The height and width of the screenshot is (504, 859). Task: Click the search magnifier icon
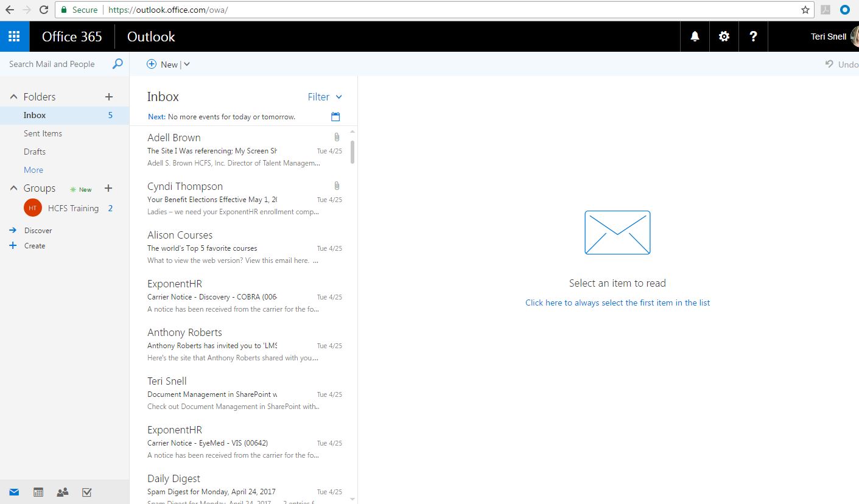click(117, 64)
